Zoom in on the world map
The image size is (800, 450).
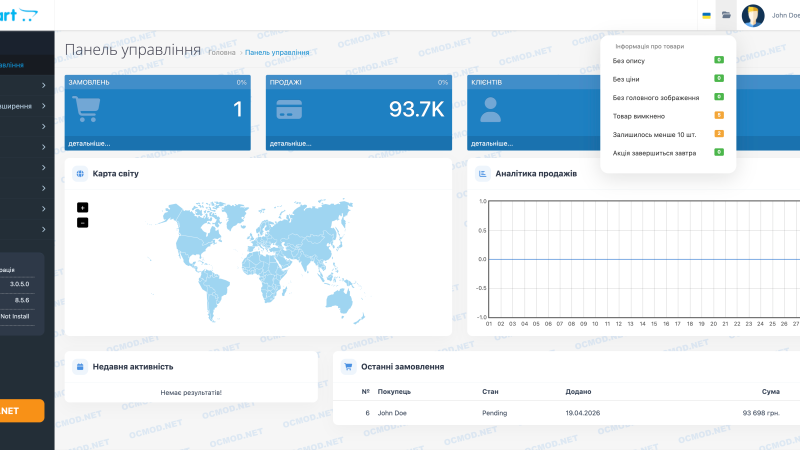[83, 207]
